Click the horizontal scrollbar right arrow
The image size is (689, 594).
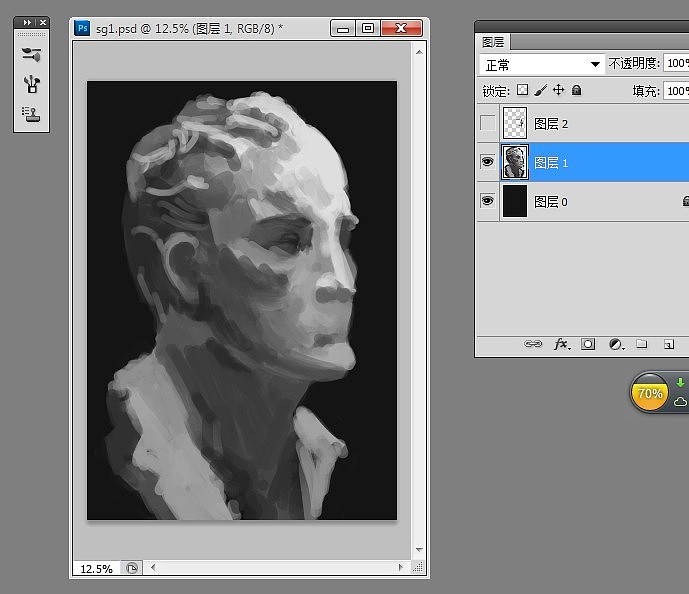click(400, 568)
